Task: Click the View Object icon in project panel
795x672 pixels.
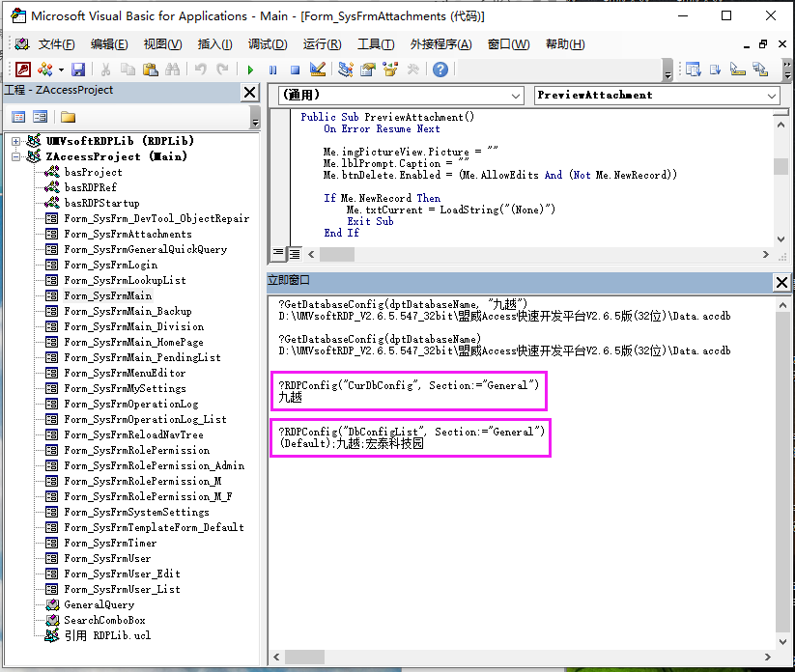Action: tap(40, 117)
